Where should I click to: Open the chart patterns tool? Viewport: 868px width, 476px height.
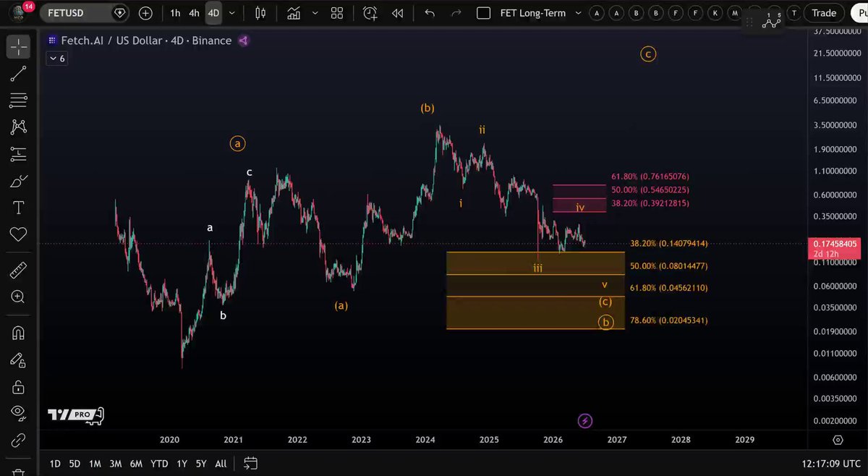[x=18, y=127]
